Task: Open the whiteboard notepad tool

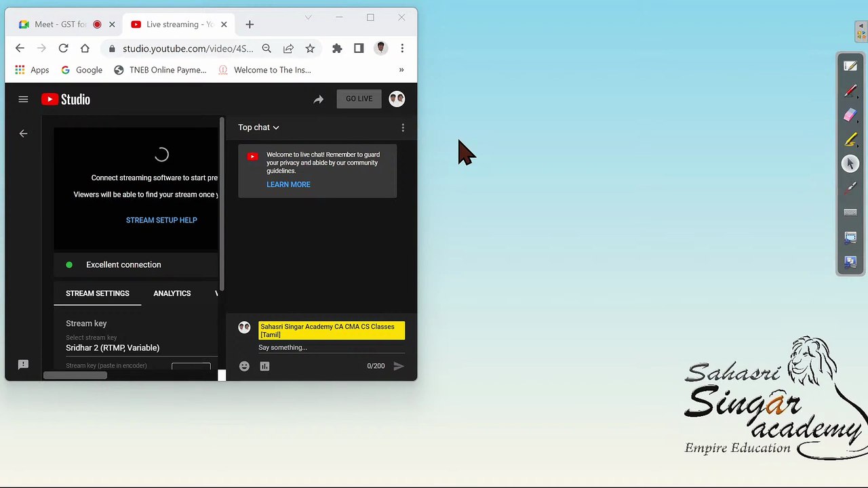Action: [850, 66]
